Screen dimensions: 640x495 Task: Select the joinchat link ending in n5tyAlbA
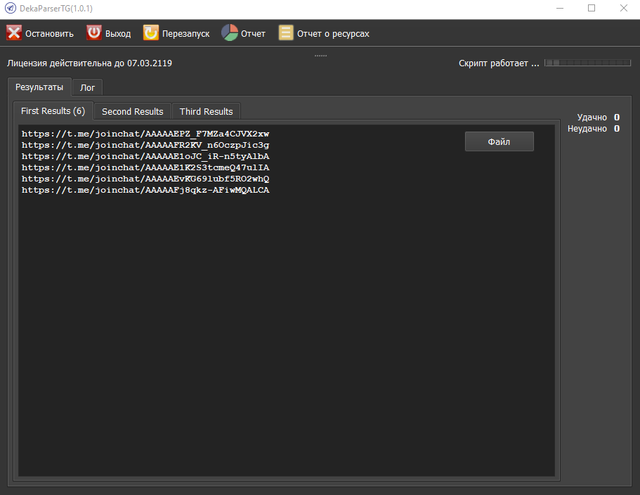pyautogui.click(x=145, y=156)
